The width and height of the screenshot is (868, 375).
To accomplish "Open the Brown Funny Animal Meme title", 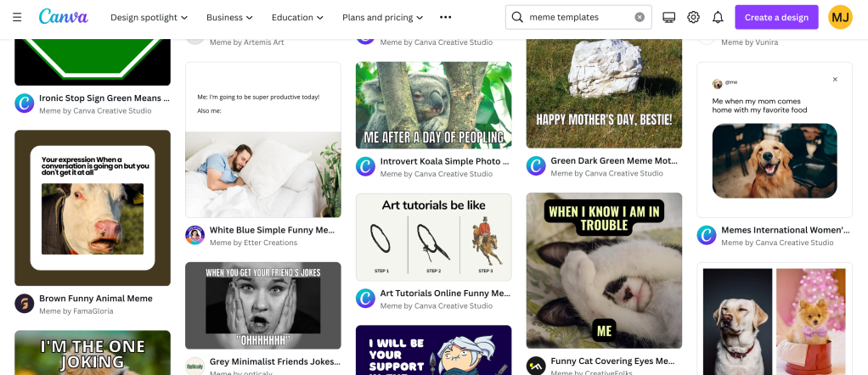I will (95, 298).
